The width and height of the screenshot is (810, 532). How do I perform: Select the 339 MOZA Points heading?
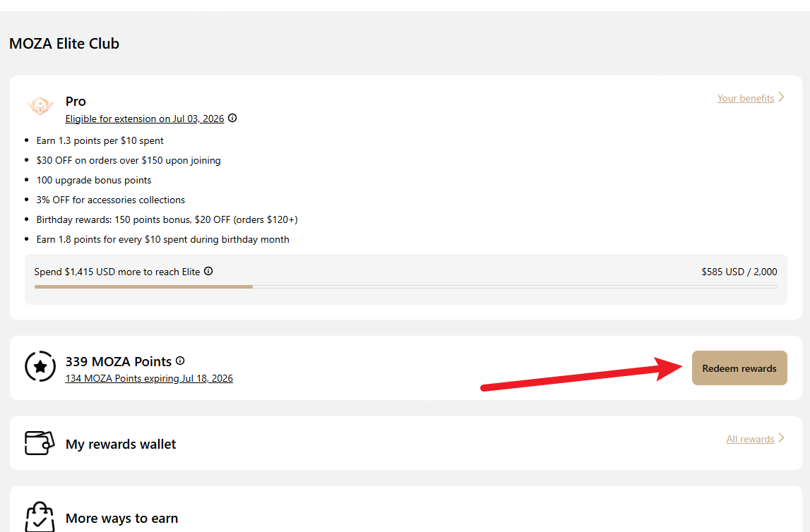pos(119,361)
